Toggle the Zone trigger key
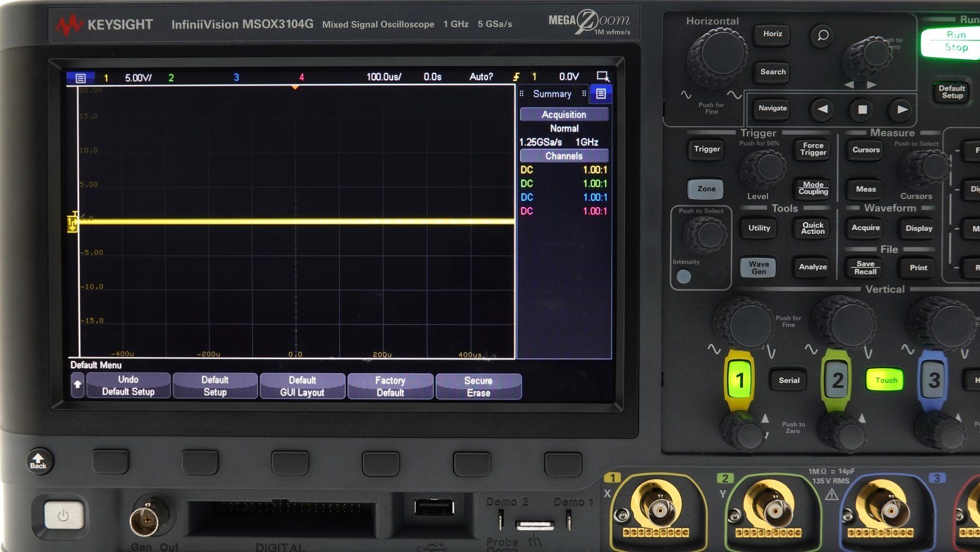The image size is (980, 552). pos(706,189)
